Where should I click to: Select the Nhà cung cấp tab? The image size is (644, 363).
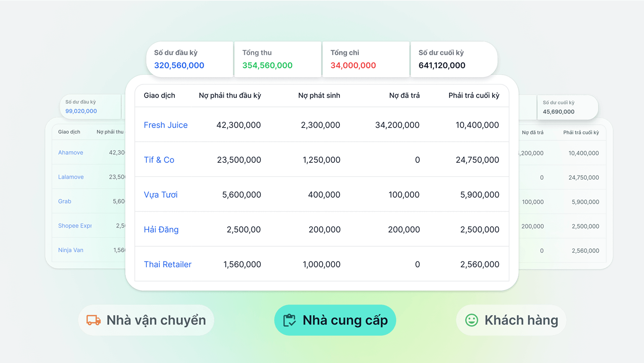click(x=335, y=320)
